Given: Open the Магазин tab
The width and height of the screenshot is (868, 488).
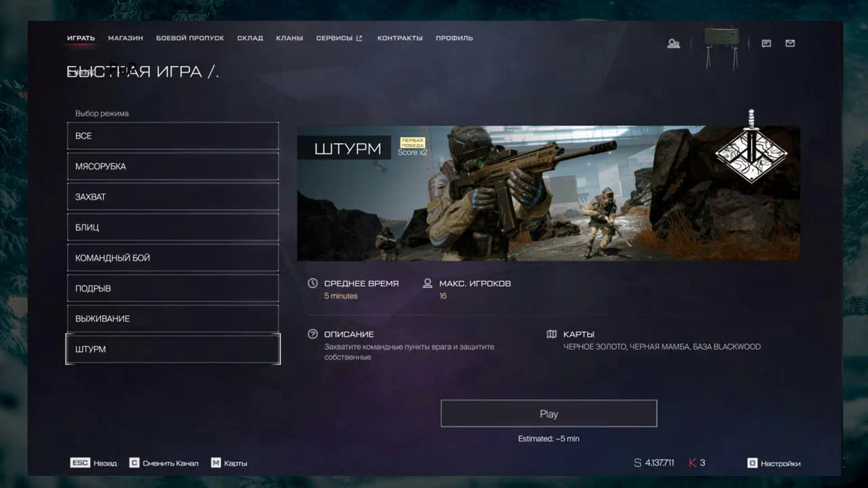Looking at the screenshot, I should 125,38.
